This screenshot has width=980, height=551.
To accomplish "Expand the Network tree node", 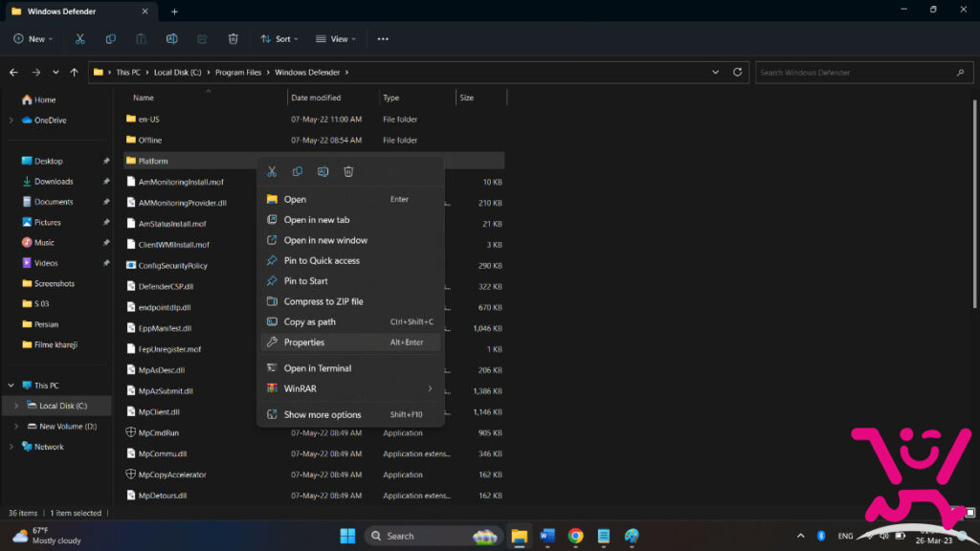I will 11,447.
